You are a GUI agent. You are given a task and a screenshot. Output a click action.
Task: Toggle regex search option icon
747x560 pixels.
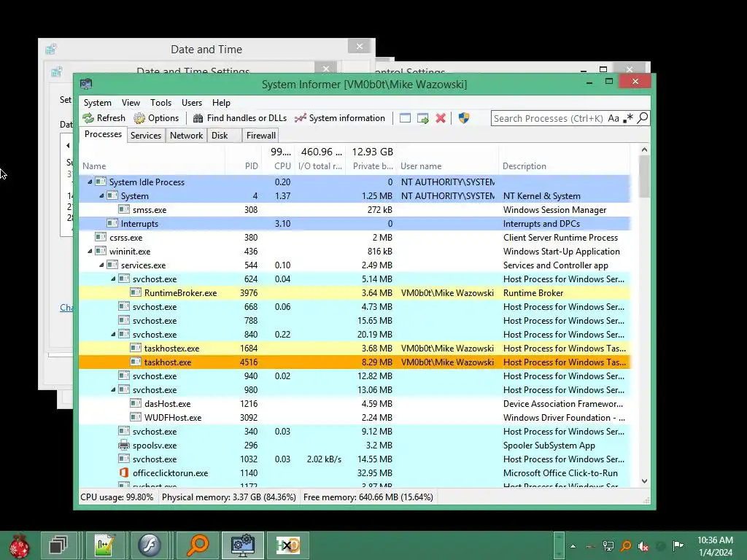(x=628, y=118)
